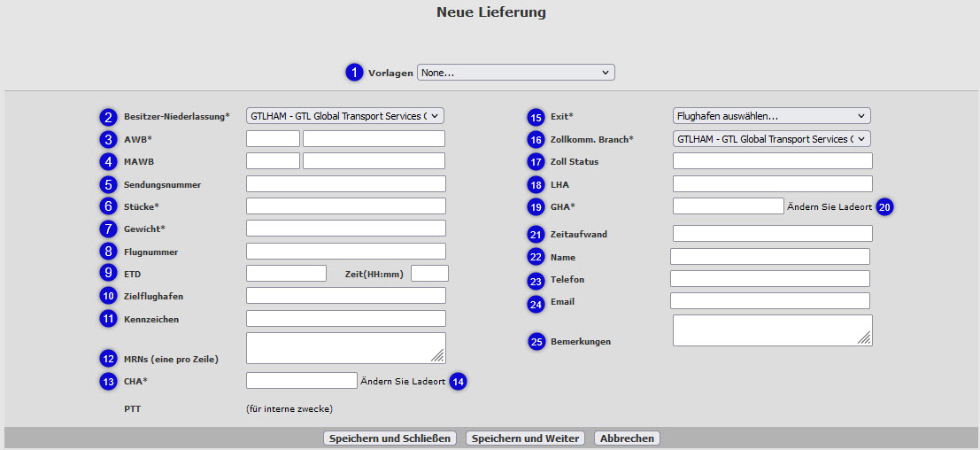Viewport: 980px width, 450px height.
Task: Click the GHA input field
Action: 728,206
